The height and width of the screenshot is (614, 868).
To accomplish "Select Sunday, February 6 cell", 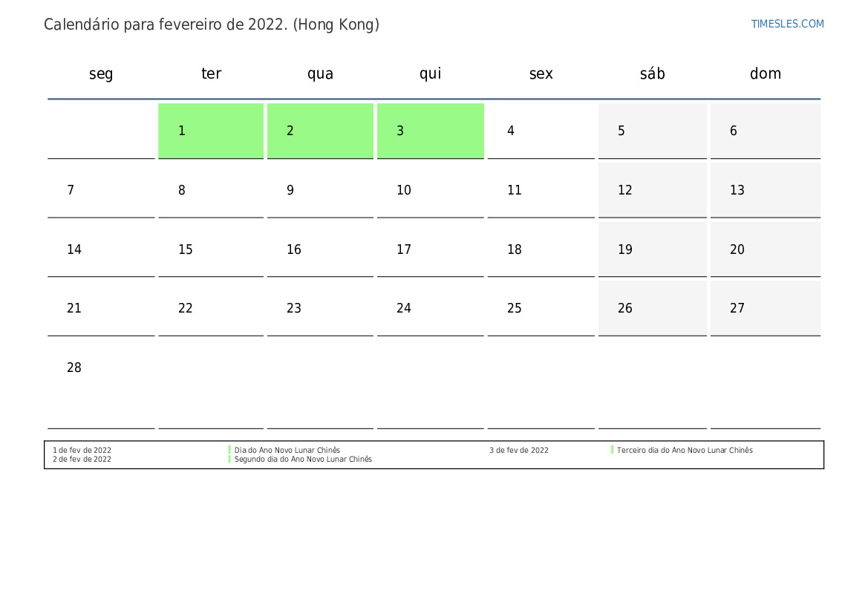I will point(766,131).
